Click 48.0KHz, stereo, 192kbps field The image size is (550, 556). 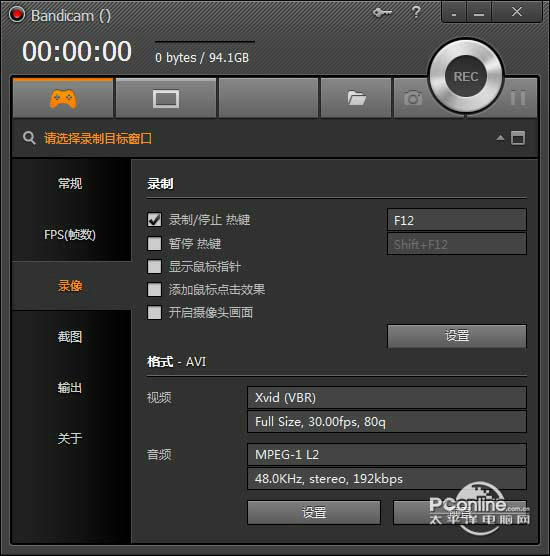[x=387, y=479]
